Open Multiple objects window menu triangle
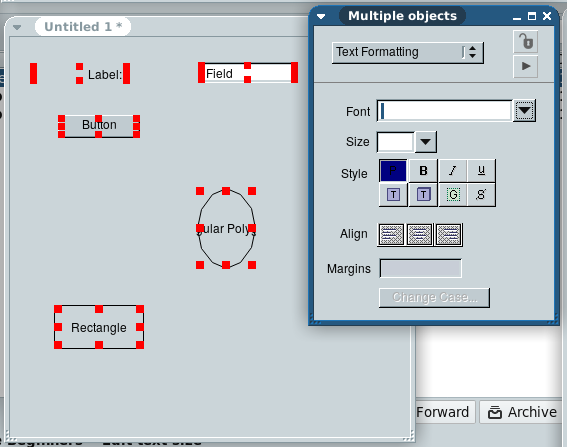Viewport: 567px width, 447px height. tap(321, 16)
